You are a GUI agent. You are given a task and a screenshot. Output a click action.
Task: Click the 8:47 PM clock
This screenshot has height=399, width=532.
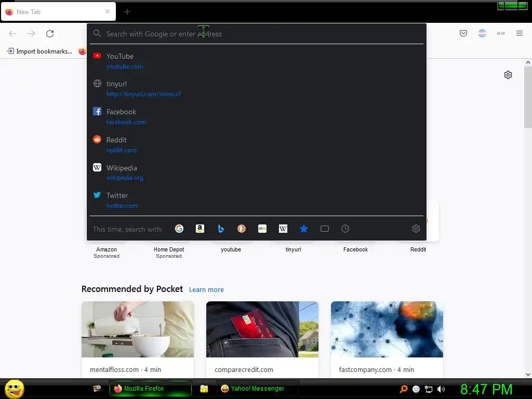[x=486, y=389]
